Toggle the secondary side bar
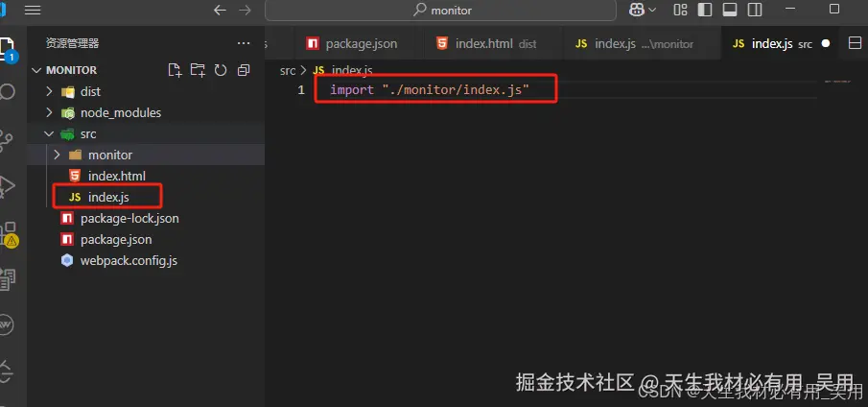The image size is (868, 407). [755, 10]
